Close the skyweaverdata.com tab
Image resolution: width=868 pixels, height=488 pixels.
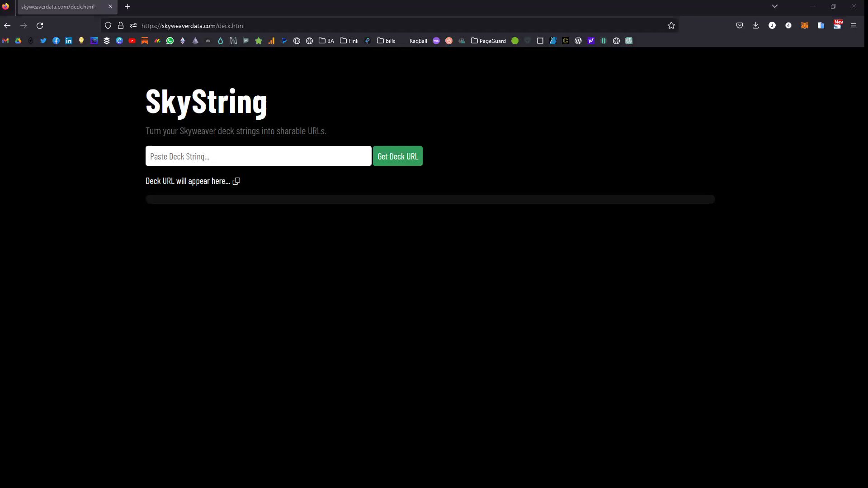(x=110, y=7)
